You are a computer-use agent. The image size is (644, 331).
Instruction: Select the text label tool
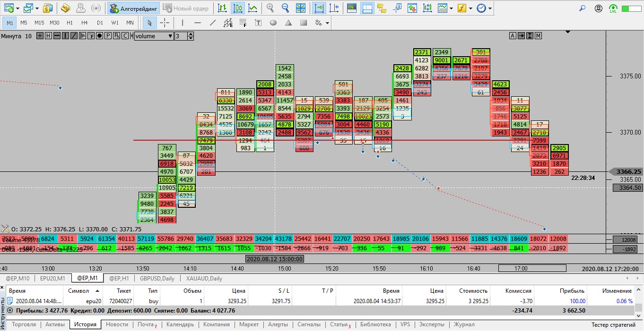(258, 23)
